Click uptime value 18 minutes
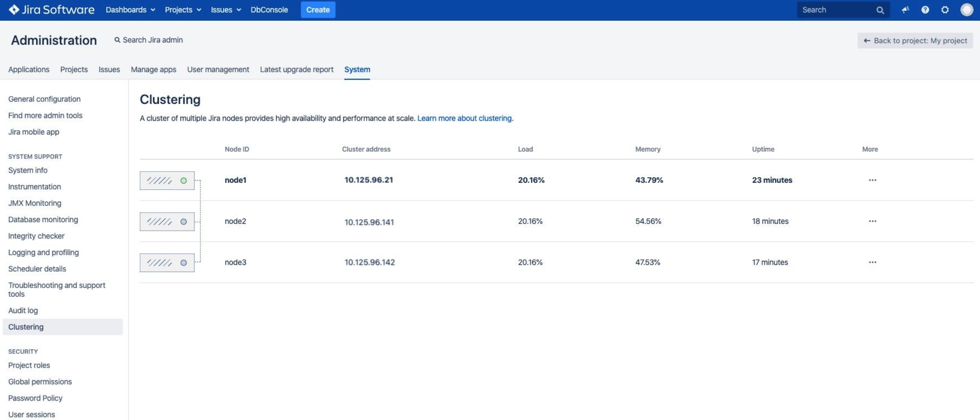Viewport: 980px width, 420px height. (x=770, y=221)
